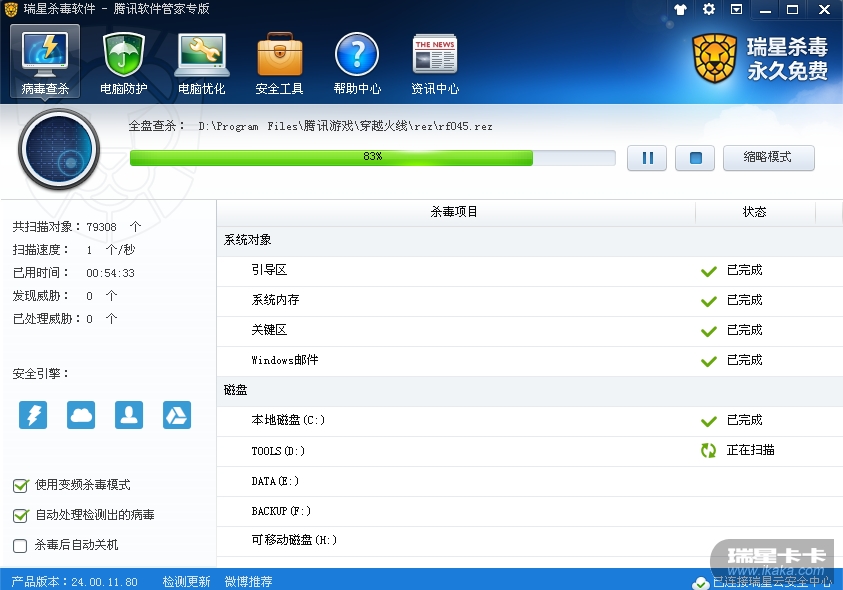Select the 引导区 scan row

[530, 271]
